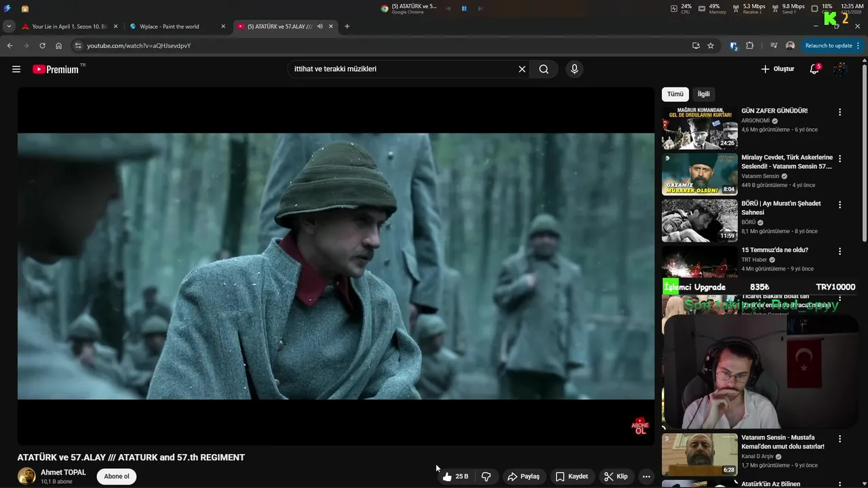Viewport: 868px width, 488px height.
Task: Open options for Mustafa Kemal'den umut video
Action: coord(840,439)
